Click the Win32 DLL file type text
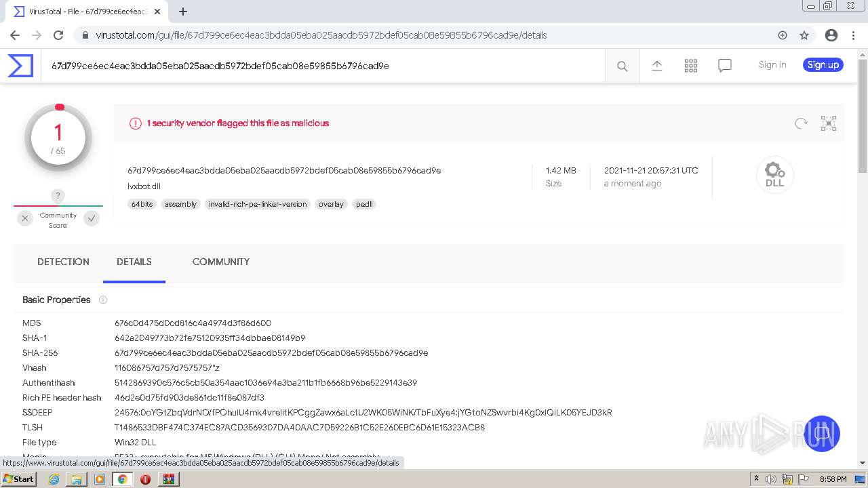This screenshot has width=868, height=488. [x=136, y=443]
